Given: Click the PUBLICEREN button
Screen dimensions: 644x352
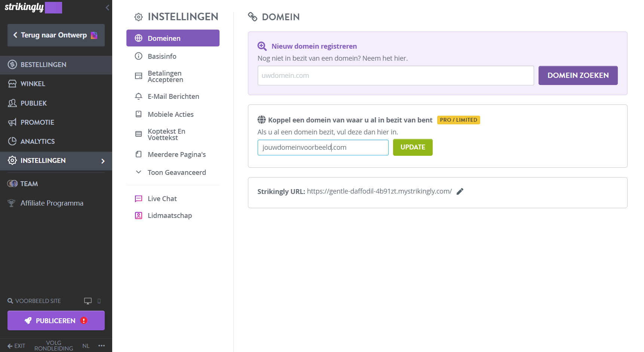Looking at the screenshot, I should coord(56,321).
